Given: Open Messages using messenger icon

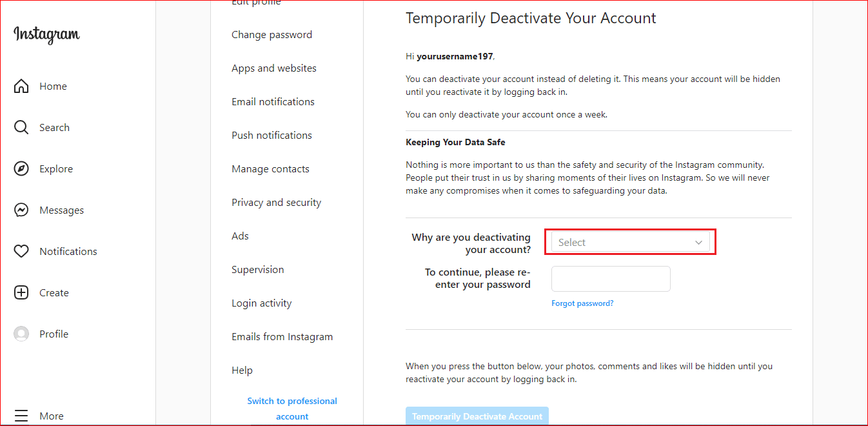Looking at the screenshot, I should tap(21, 210).
